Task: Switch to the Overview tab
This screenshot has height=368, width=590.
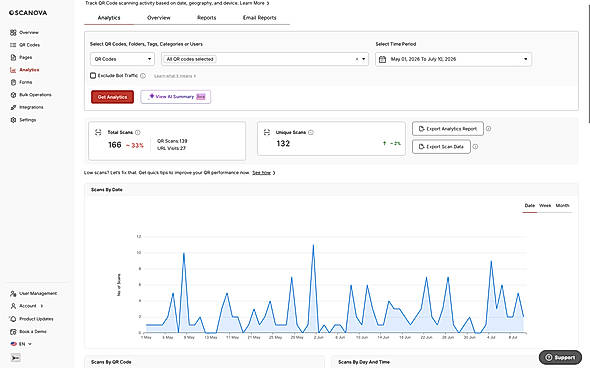Action: 159,18
